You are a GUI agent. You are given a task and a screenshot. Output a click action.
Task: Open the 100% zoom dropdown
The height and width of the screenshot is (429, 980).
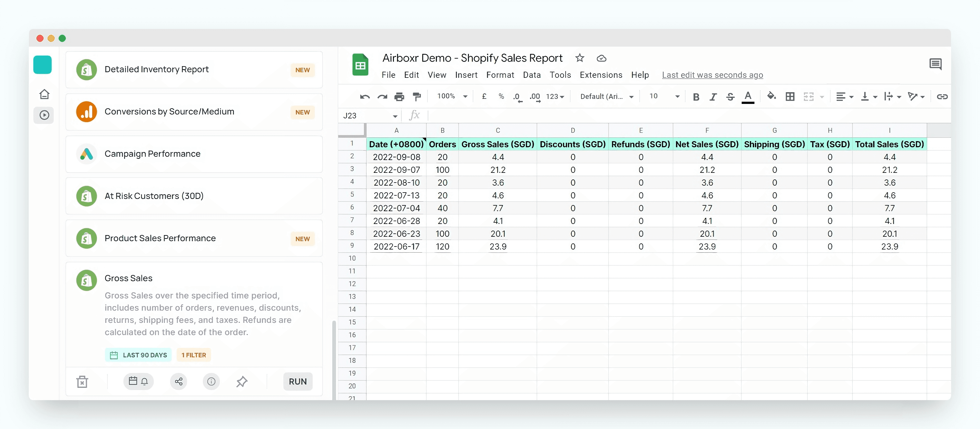452,96
